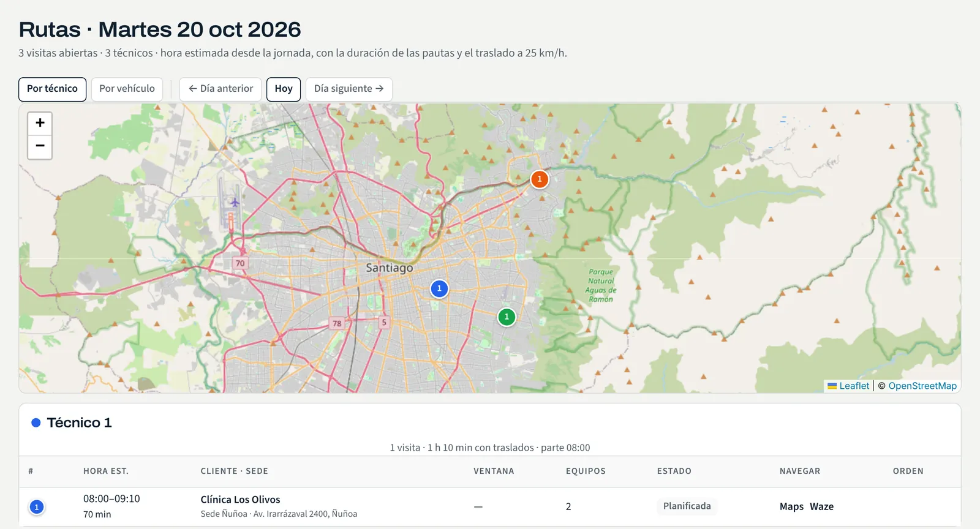This screenshot has height=529, width=980.
Task: Jump to Hoy
Action: [x=284, y=89]
